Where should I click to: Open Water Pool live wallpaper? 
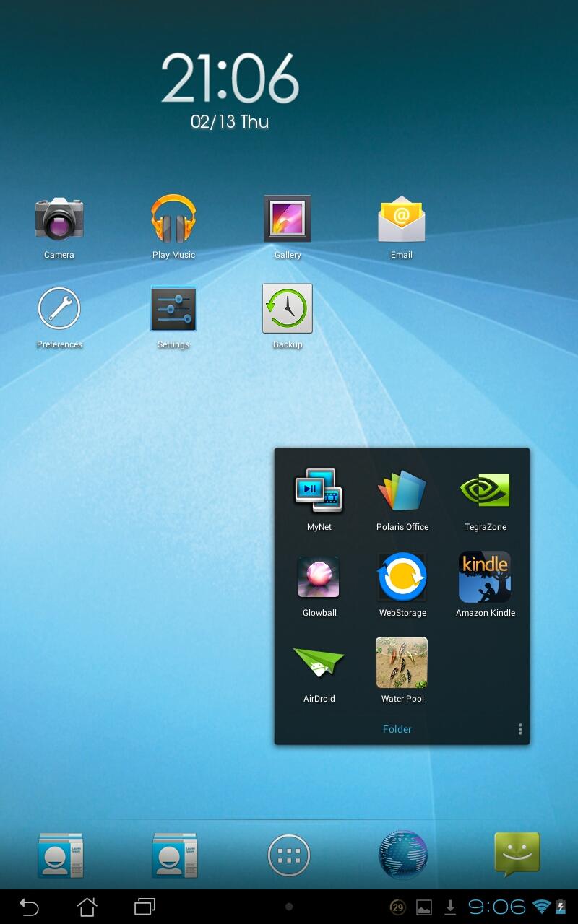402,663
